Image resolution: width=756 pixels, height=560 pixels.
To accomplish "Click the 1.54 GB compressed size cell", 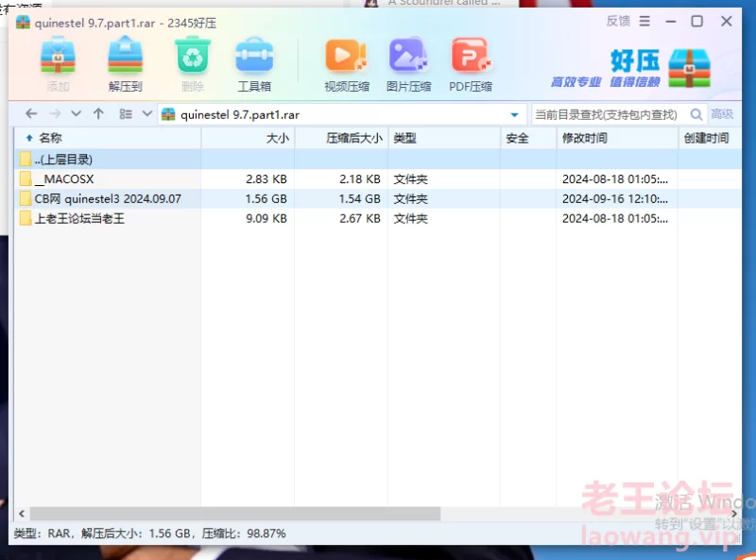I will [360, 198].
